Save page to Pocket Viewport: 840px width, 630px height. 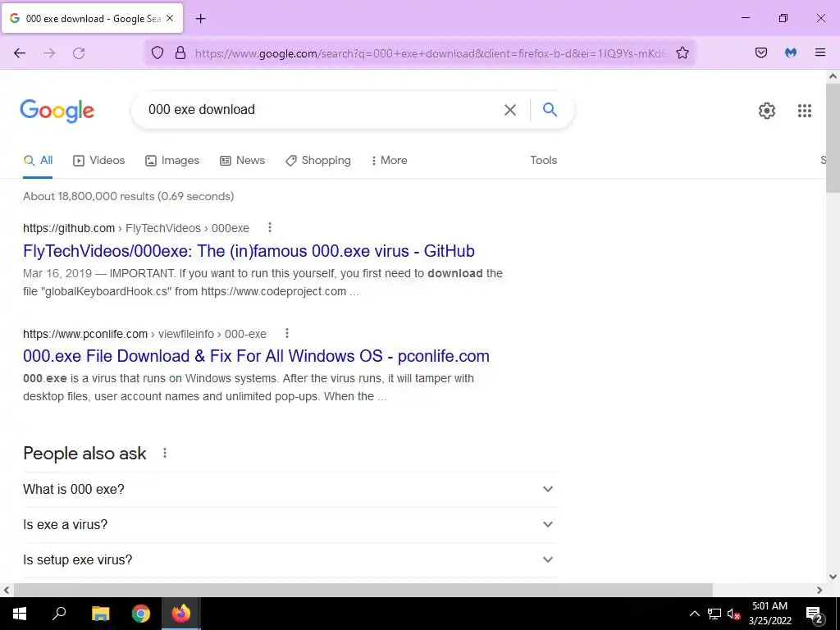coord(760,53)
